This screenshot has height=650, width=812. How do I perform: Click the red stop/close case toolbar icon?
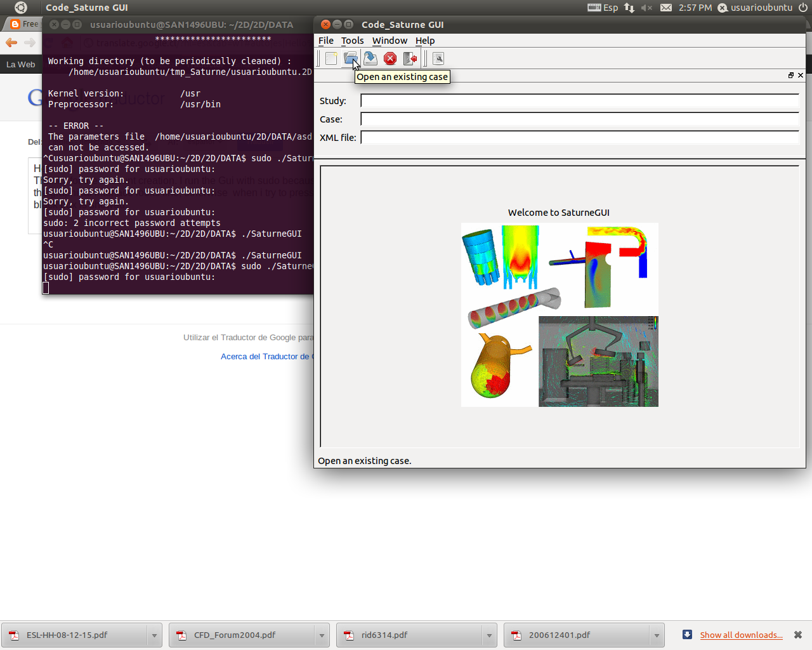(390, 59)
